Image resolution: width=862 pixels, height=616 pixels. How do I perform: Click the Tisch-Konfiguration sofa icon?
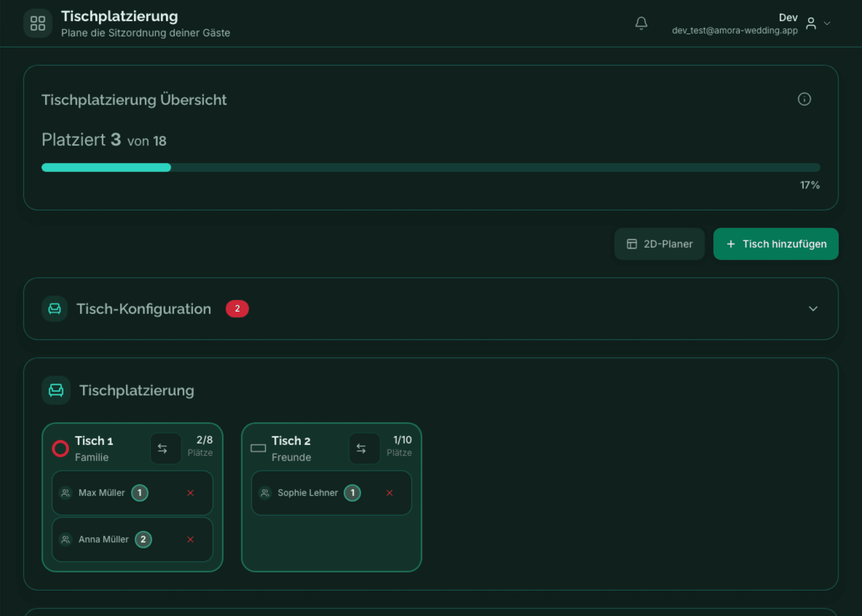tap(55, 309)
